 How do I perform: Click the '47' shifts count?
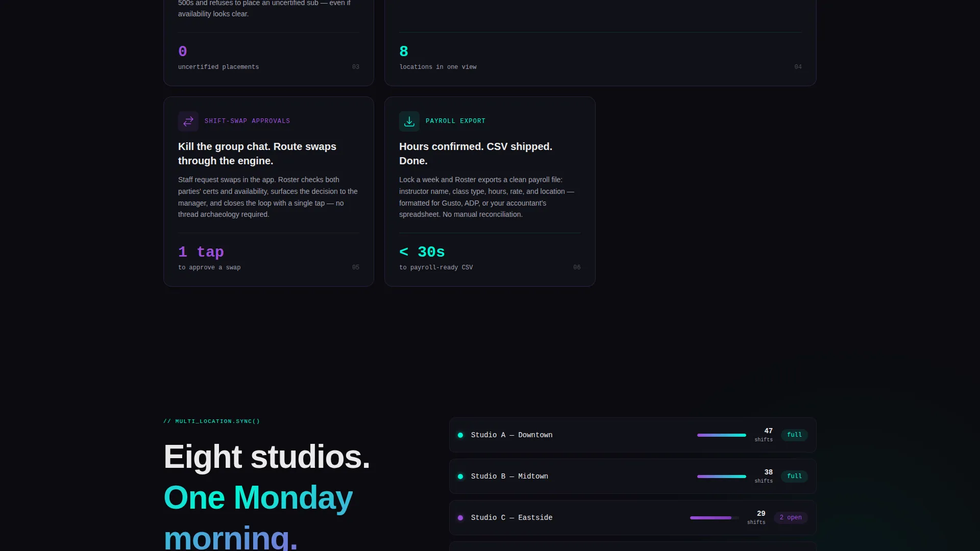[x=768, y=431]
